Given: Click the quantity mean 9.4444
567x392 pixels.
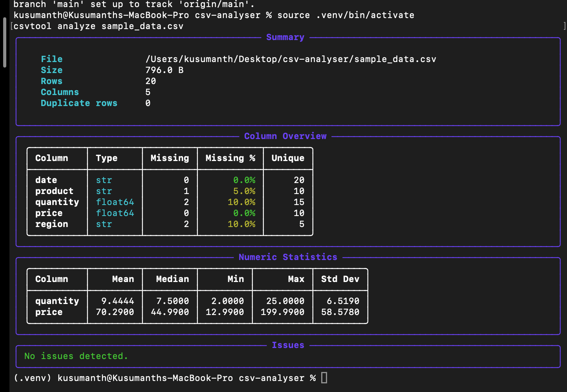Looking at the screenshot, I should (118, 301).
